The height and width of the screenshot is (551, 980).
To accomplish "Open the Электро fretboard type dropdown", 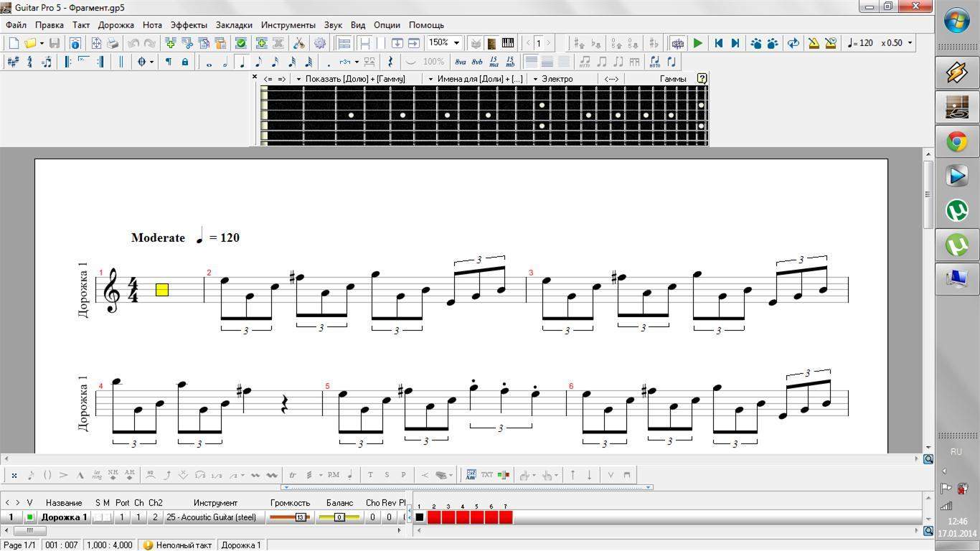I will pyautogui.click(x=535, y=79).
